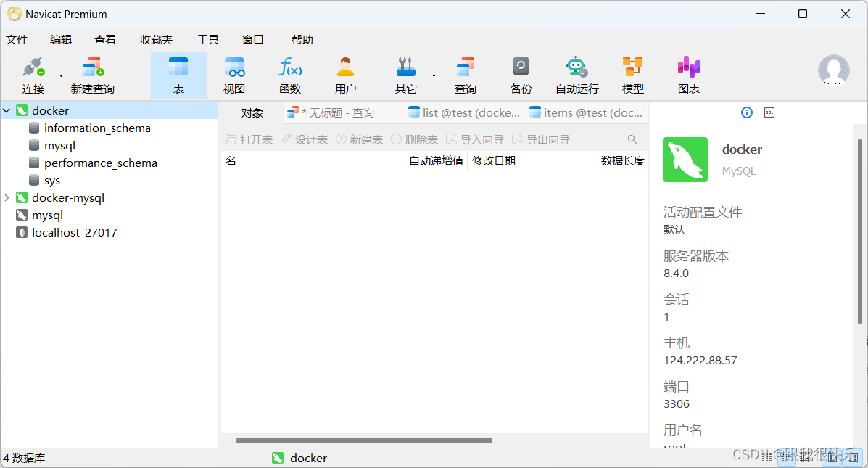Viewport: 868px width, 468px height.
Task: Open the 收藏夹 menu
Action: 156,40
